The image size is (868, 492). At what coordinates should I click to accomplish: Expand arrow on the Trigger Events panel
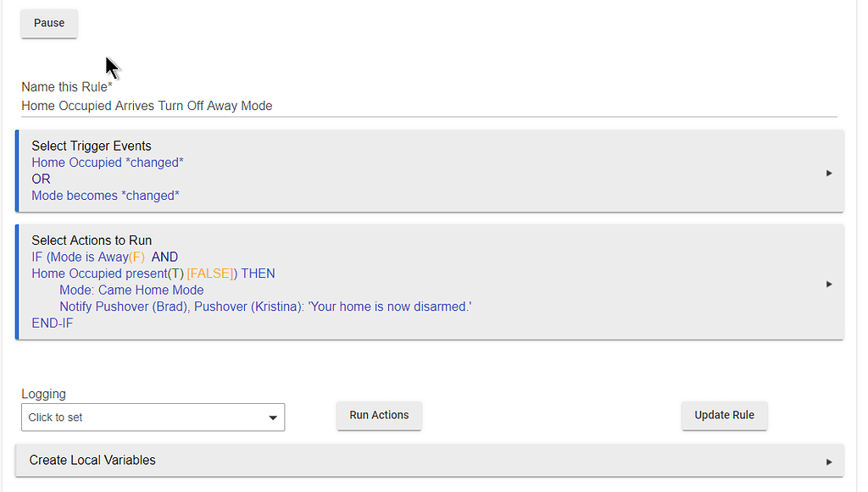click(x=828, y=173)
